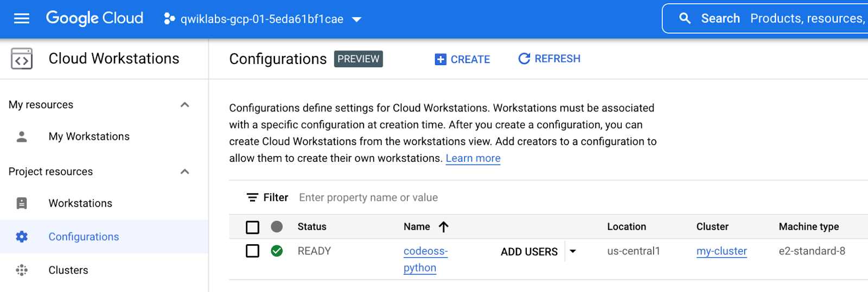The height and width of the screenshot is (292, 868).
Task: Tick the codeoss-python row checkbox
Action: pyautogui.click(x=253, y=251)
